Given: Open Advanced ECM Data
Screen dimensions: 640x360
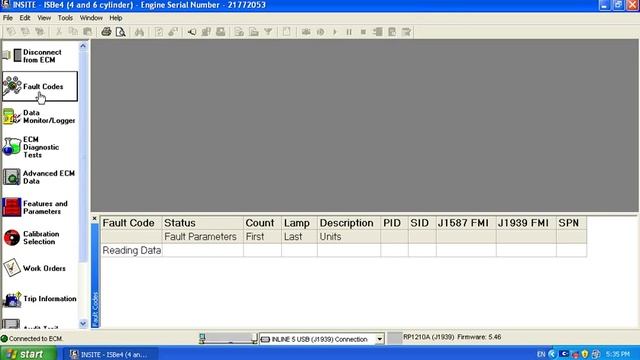Looking at the screenshot, I should tap(40, 177).
